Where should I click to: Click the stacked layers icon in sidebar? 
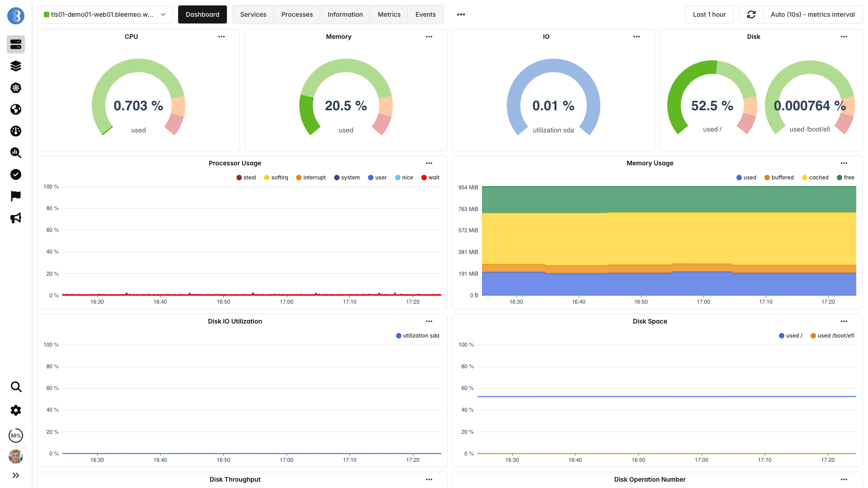(x=16, y=66)
